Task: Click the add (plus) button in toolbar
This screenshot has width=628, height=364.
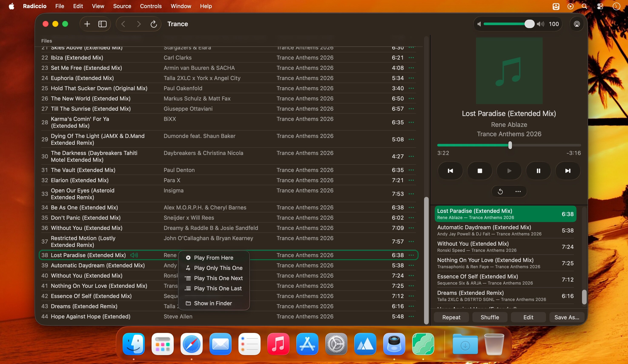Action: (87, 24)
